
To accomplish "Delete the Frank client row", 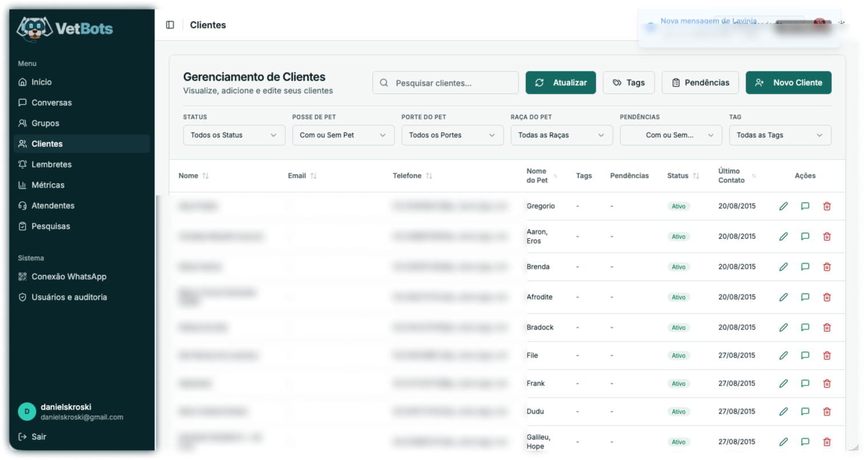I will [827, 383].
